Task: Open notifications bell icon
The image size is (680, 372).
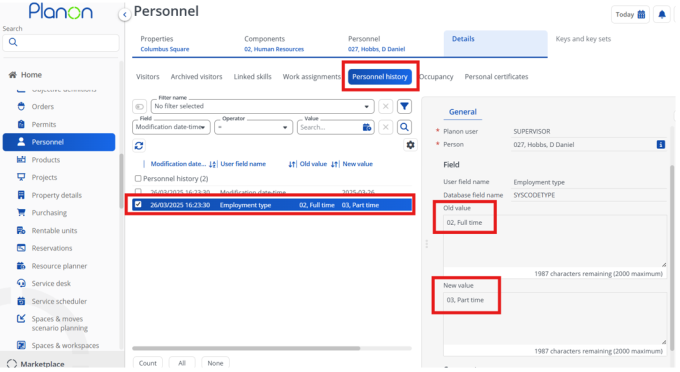Action: (662, 14)
